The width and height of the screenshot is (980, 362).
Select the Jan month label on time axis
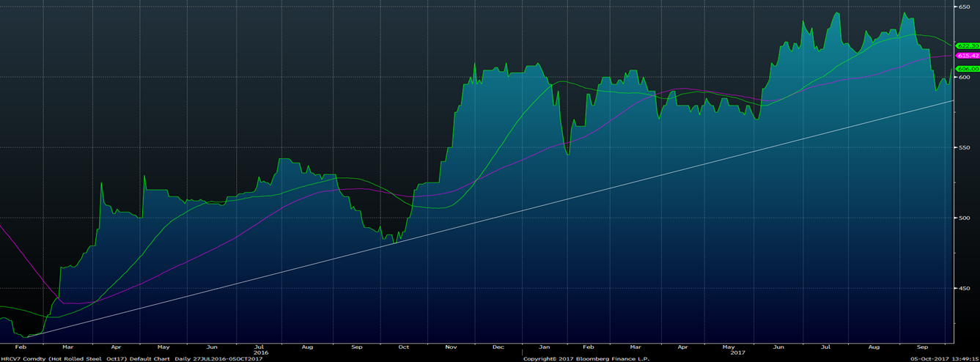click(545, 346)
